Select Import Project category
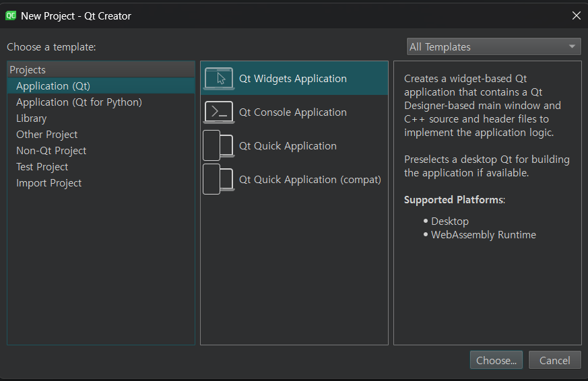 [101, 182]
